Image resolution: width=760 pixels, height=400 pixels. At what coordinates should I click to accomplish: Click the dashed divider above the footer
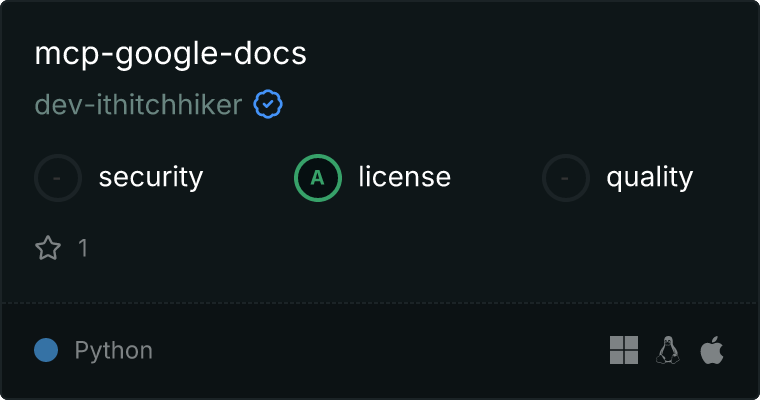pyautogui.click(x=380, y=303)
